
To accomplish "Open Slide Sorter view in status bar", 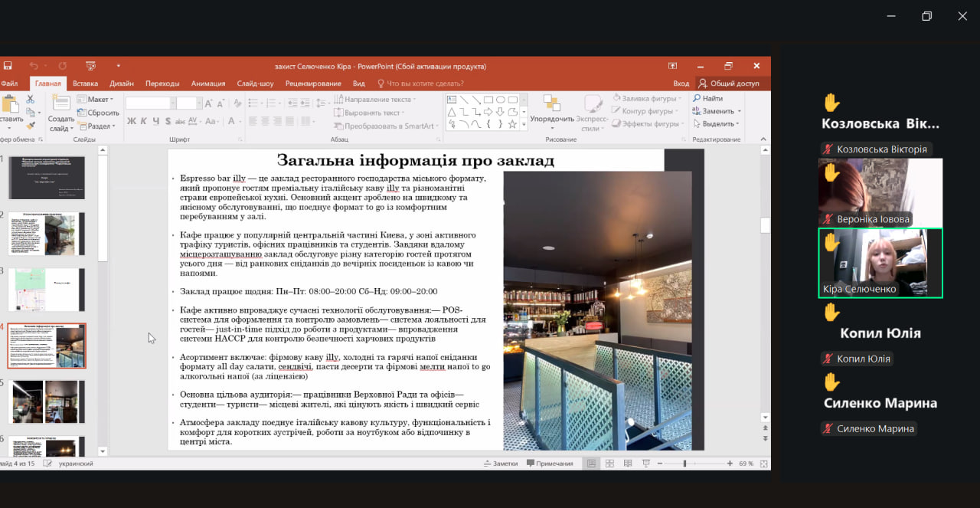I will pyautogui.click(x=609, y=464).
